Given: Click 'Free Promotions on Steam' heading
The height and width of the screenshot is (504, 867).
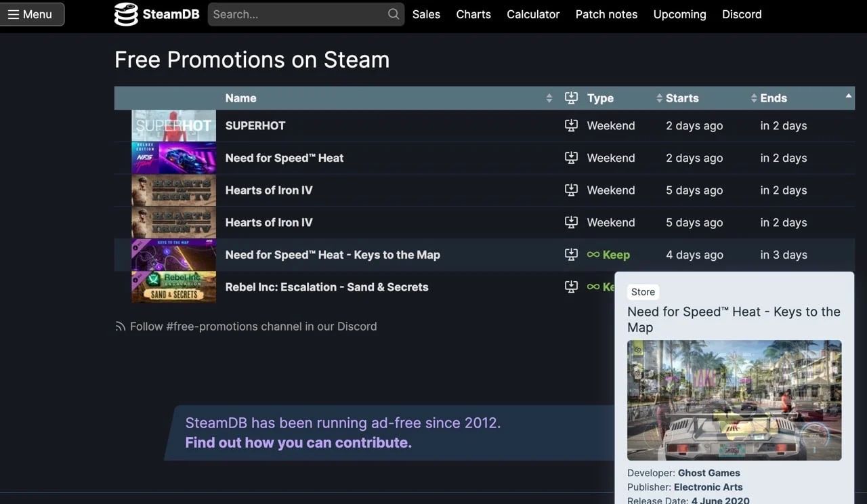Looking at the screenshot, I should (252, 60).
